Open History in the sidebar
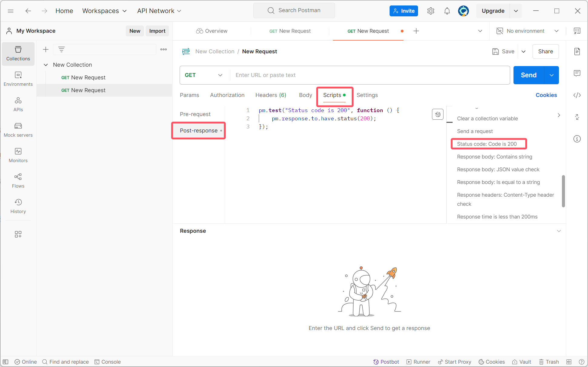The width and height of the screenshot is (588, 367). (18, 206)
